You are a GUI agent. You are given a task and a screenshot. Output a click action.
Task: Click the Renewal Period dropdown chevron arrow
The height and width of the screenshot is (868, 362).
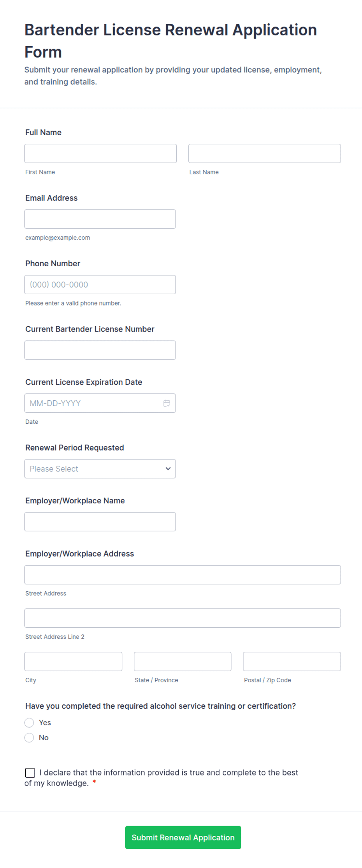pyautogui.click(x=168, y=469)
